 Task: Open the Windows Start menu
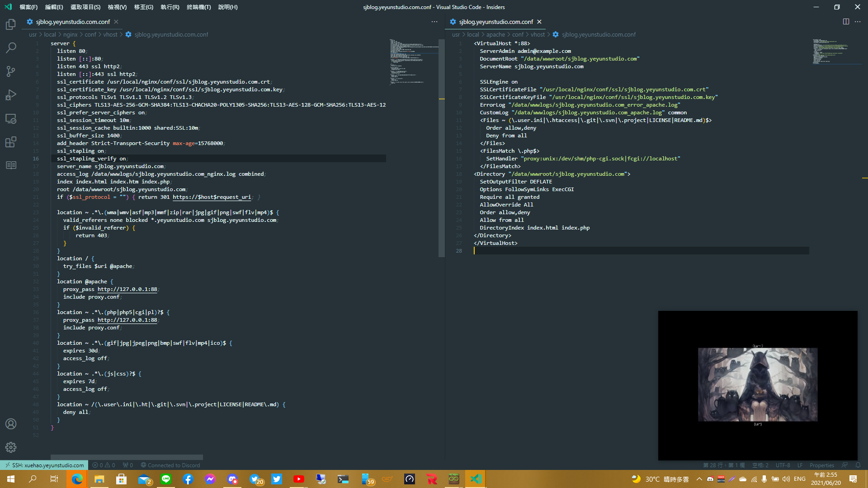pos(11,479)
